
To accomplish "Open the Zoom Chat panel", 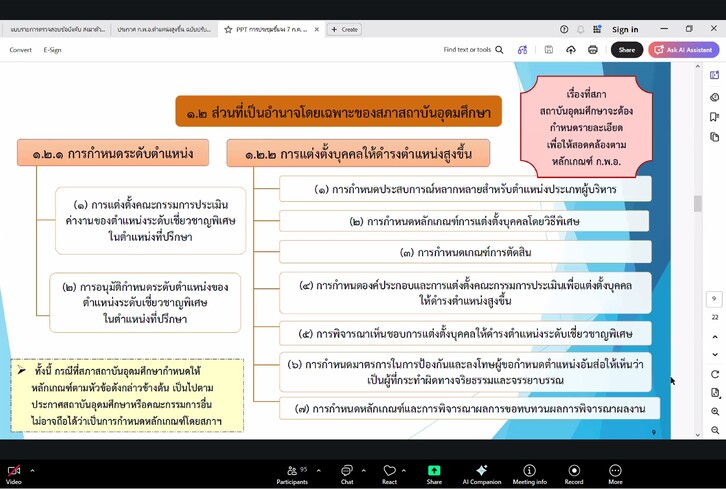I will pyautogui.click(x=347, y=475).
